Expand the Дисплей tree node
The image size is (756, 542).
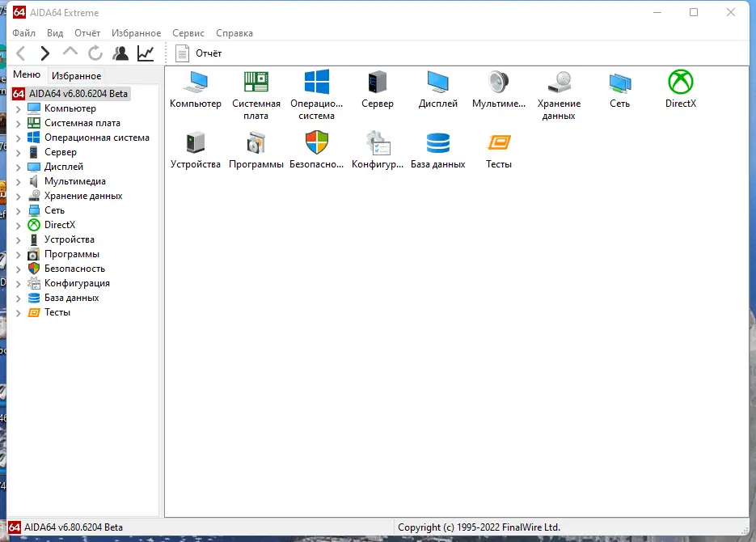click(x=19, y=167)
